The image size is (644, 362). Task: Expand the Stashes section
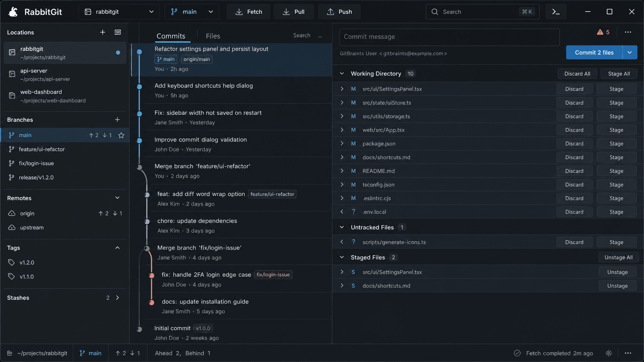[117, 298]
